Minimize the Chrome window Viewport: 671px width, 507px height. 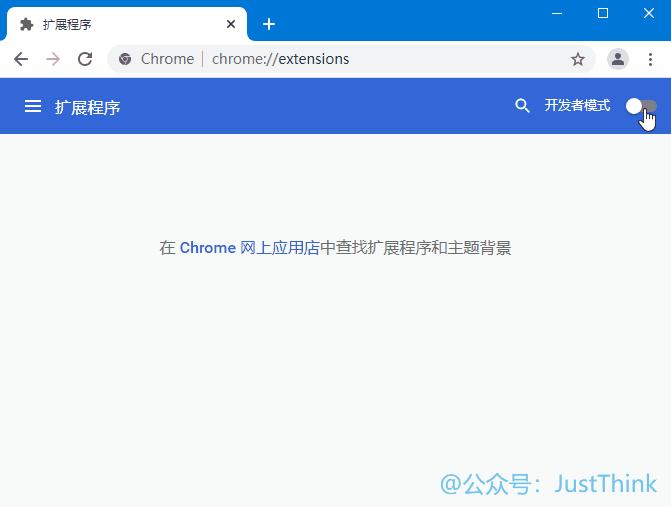click(x=557, y=13)
